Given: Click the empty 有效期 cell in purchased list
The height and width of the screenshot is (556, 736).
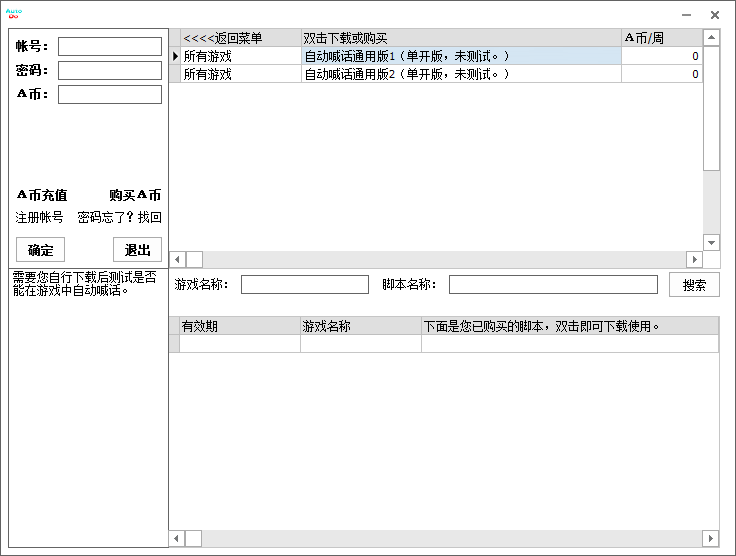Looking at the screenshot, I should coord(240,343).
